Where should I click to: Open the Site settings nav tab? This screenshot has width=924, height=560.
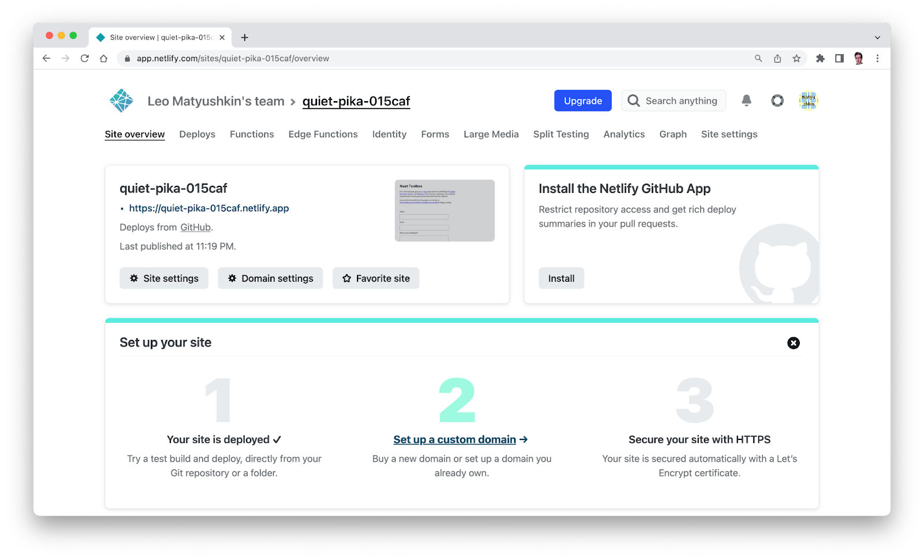[x=729, y=135]
